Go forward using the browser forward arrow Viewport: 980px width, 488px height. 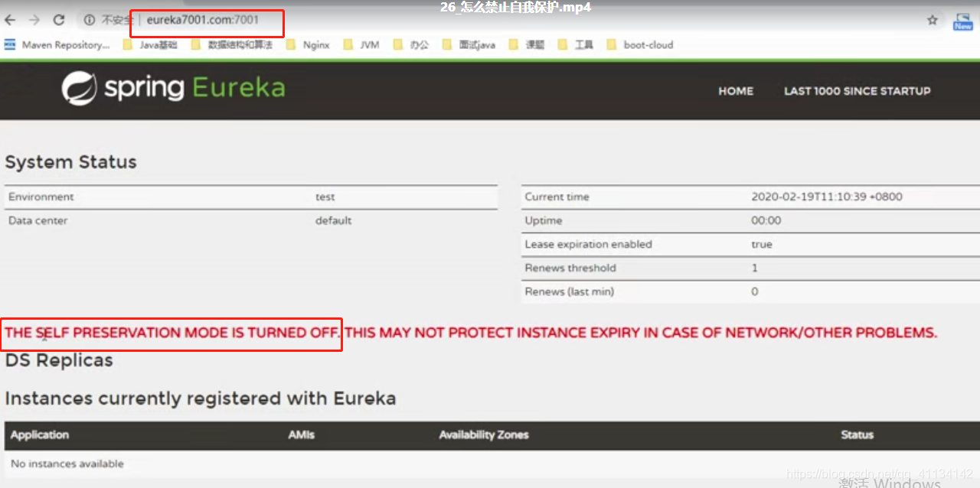point(34,20)
